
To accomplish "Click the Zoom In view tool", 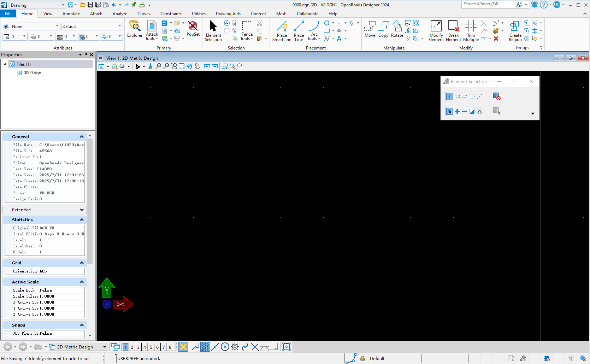I will pyautogui.click(x=159, y=66).
